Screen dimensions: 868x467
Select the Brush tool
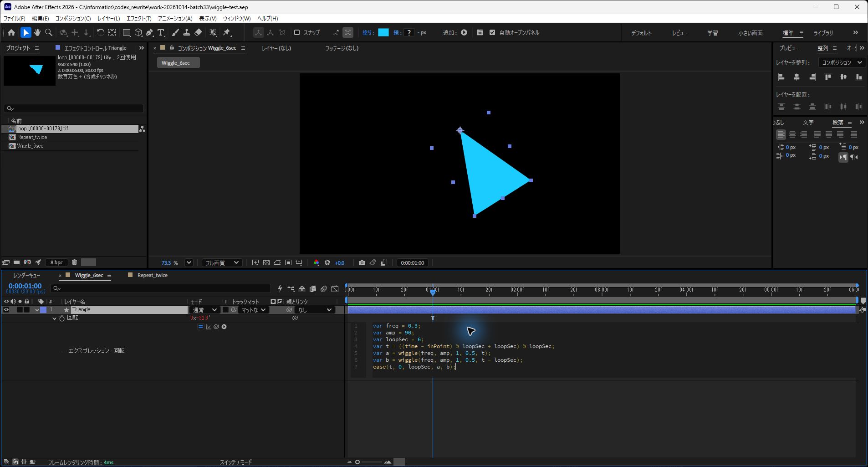click(x=175, y=32)
